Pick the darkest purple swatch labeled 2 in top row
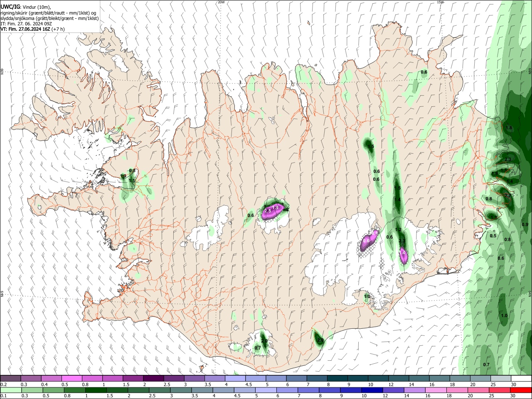532x399 pixels. click(153, 378)
